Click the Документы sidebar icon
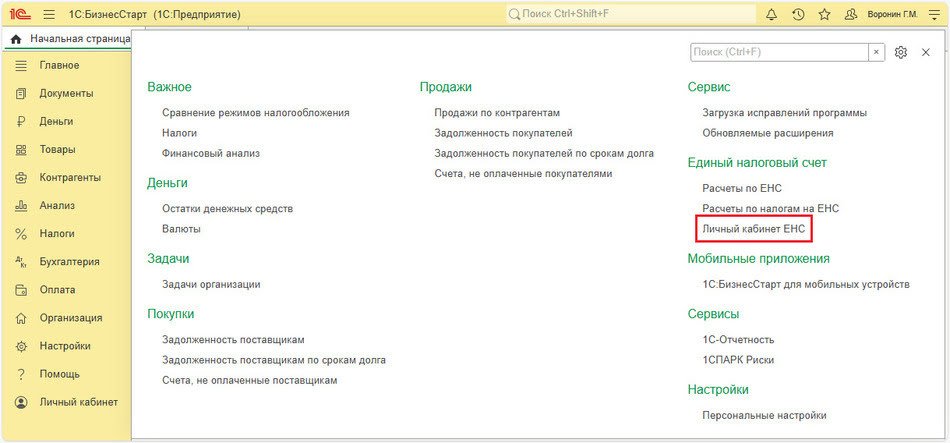The height and width of the screenshot is (443, 950). point(21,93)
